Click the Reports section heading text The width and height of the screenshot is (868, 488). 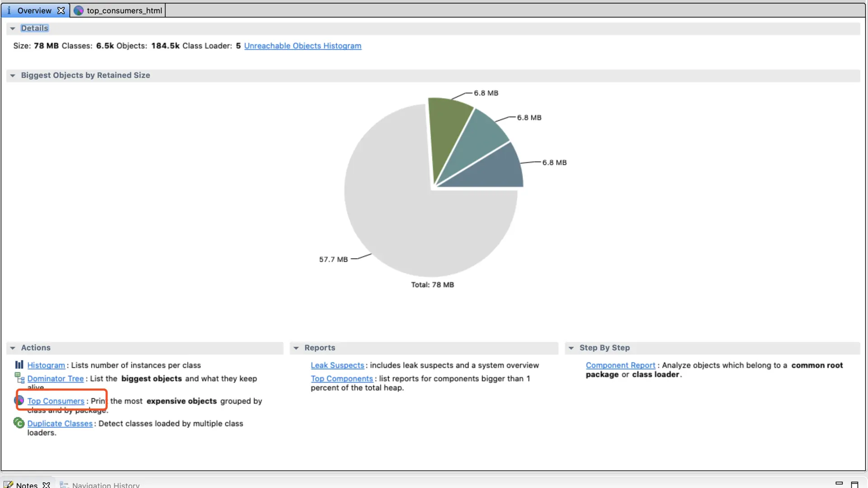point(320,347)
